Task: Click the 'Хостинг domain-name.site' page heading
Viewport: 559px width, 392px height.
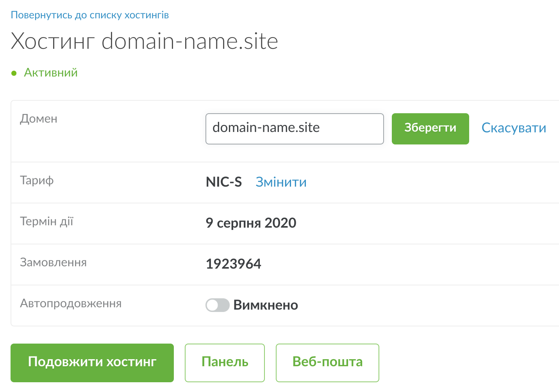Action: pyautogui.click(x=144, y=41)
